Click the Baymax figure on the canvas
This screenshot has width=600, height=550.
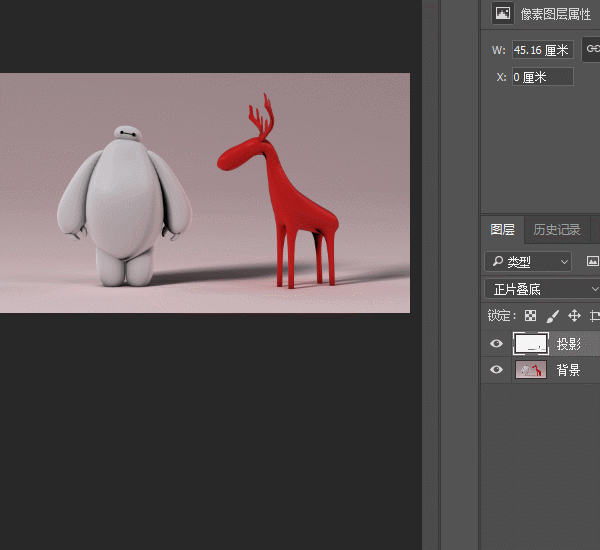[x=124, y=207]
